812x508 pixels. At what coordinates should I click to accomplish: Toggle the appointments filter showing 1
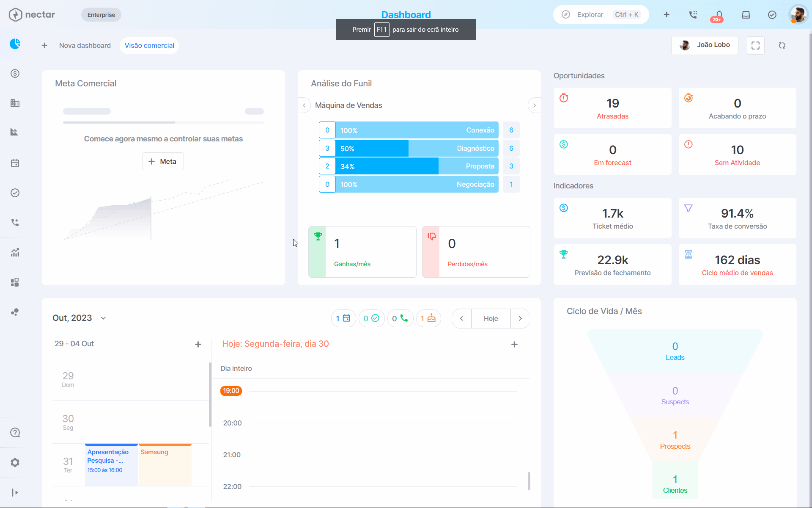(x=343, y=318)
